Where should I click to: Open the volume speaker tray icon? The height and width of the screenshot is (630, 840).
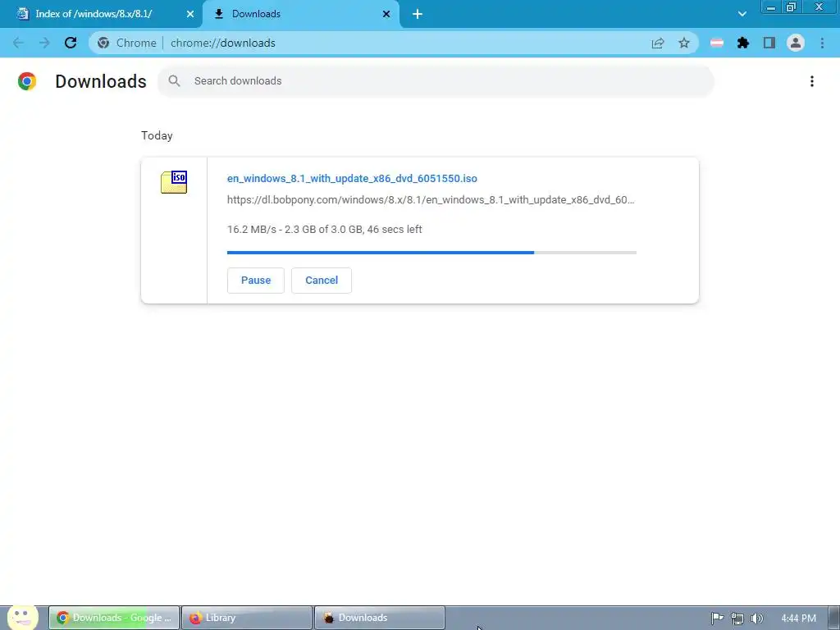pos(756,619)
